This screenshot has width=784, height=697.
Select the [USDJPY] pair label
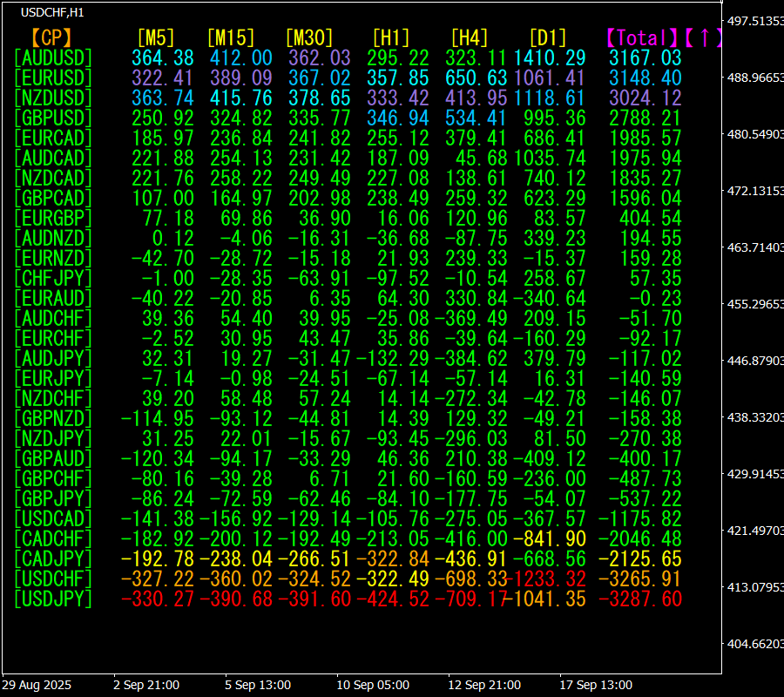tap(53, 599)
